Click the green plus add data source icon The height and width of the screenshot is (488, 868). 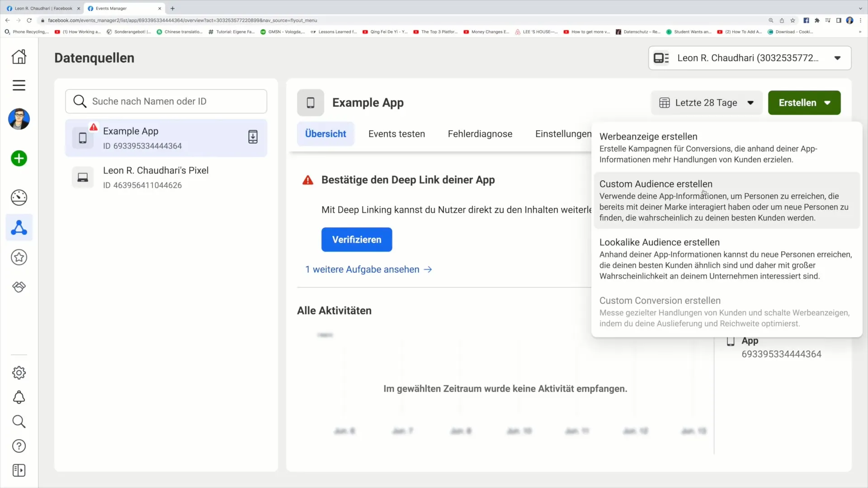point(19,159)
